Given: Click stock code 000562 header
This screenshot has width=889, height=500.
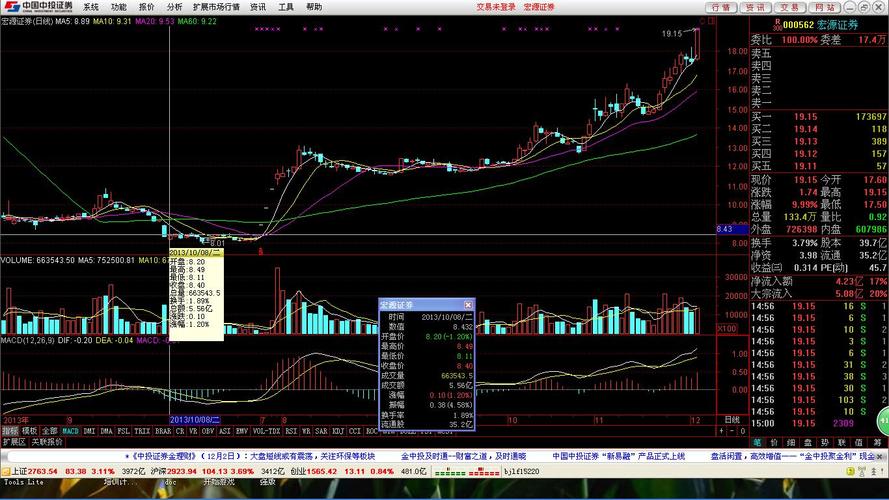Looking at the screenshot, I should coord(798,25).
